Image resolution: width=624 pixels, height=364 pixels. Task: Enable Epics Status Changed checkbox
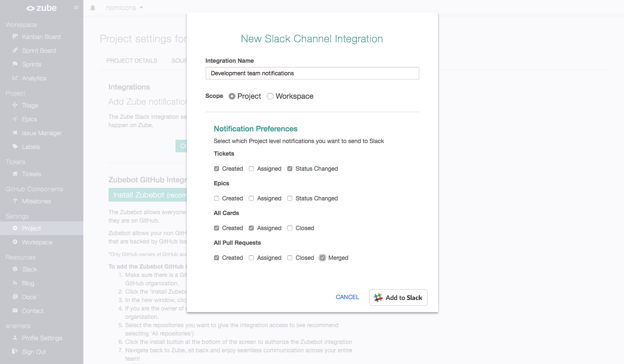point(290,198)
